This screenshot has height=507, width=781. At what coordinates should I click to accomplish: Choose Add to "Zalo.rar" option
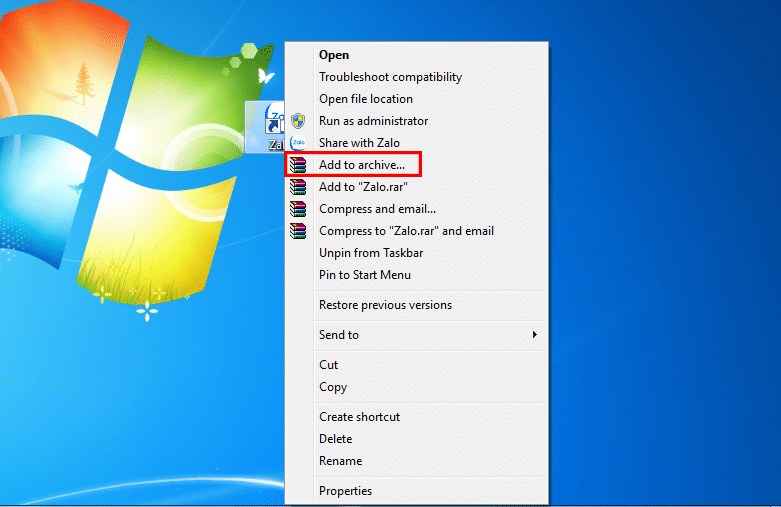(x=417, y=187)
